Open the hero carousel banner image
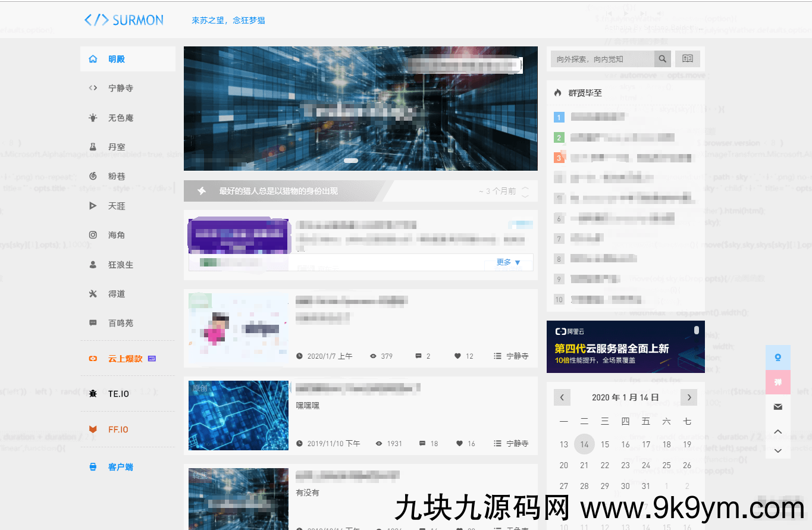 pyautogui.click(x=360, y=109)
